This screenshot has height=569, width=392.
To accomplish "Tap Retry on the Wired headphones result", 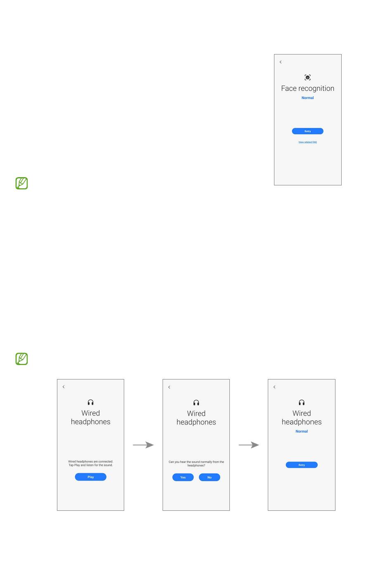I will [302, 465].
